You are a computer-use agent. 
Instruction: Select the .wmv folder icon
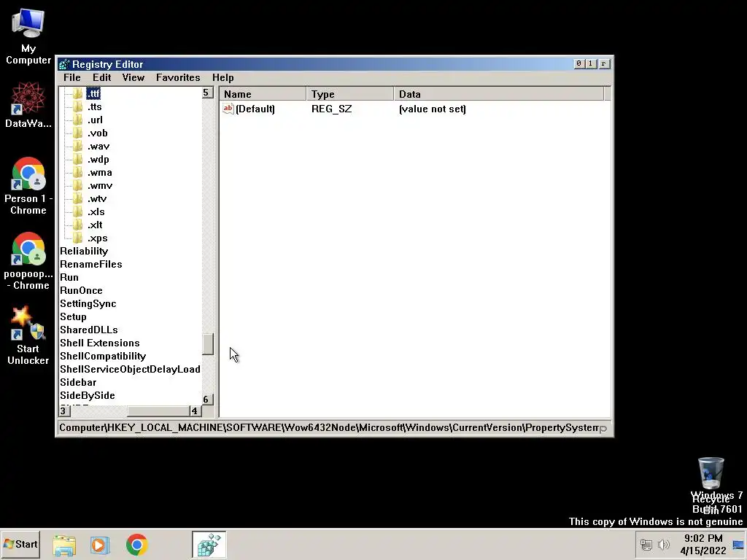(78, 185)
